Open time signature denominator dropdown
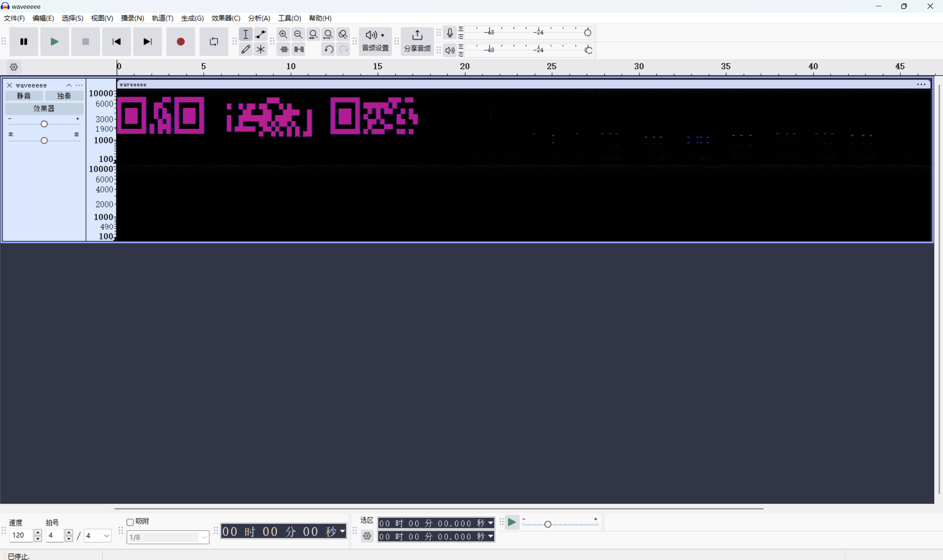Image resolution: width=943 pixels, height=560 pixels. tap(97, 535)
